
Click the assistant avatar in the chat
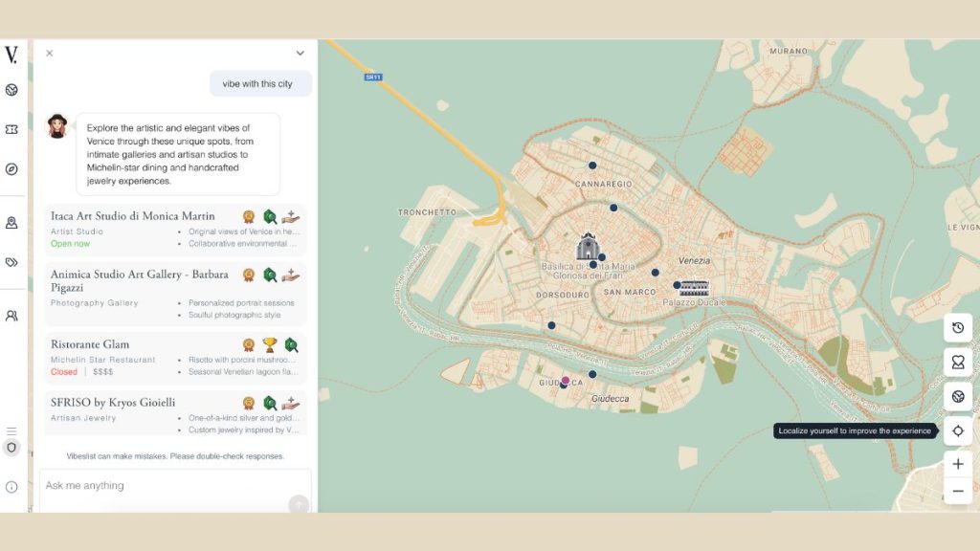pos(57,126)
